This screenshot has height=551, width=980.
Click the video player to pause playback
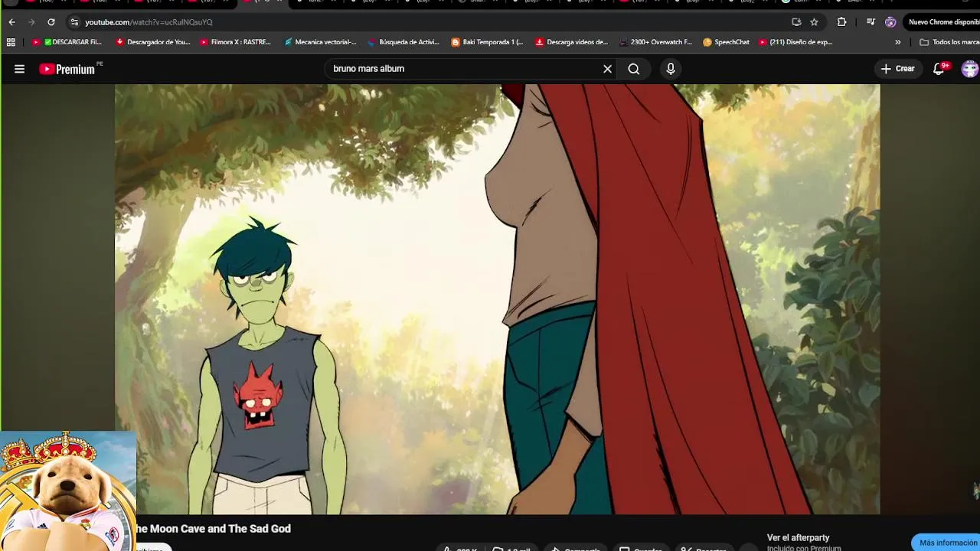(x=498, y=299)
